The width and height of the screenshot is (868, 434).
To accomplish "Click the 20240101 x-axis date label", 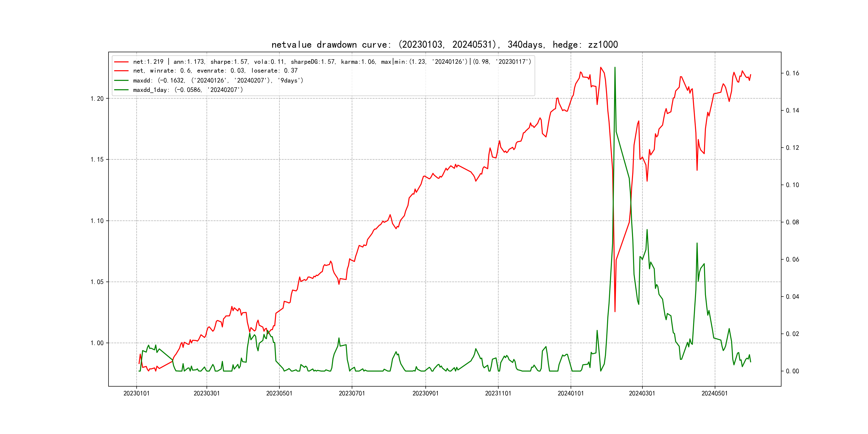I will click(x=571, y=393).
